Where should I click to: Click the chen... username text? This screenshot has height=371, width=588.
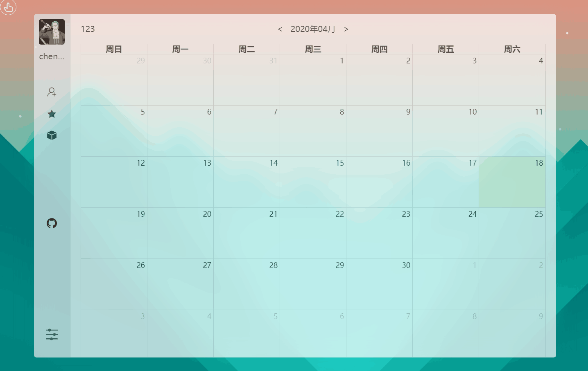[52, 56]
